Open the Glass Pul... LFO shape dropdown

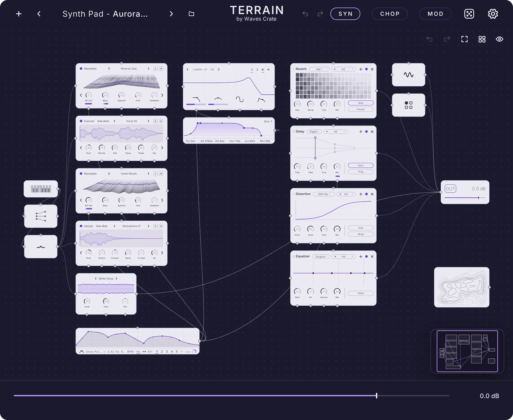pos(95,352)
